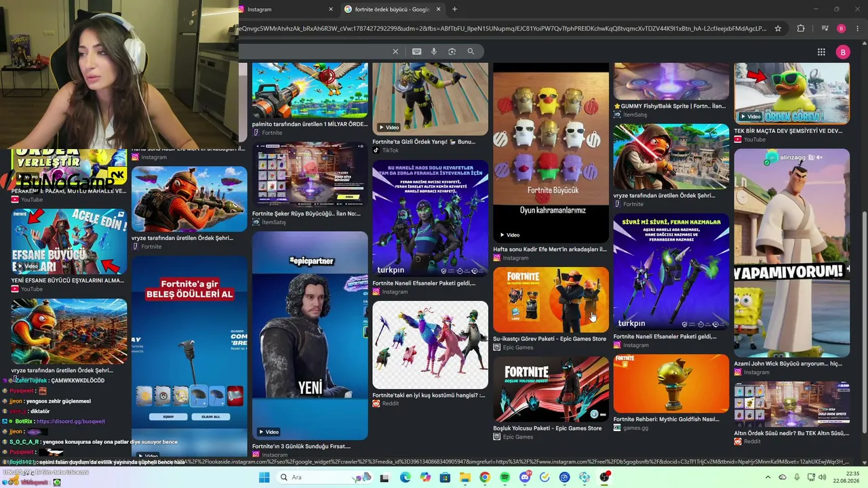This screenshot has width=868, height=488.
Task: Open File Explorer from the taskbar
Action: (465, 477)
